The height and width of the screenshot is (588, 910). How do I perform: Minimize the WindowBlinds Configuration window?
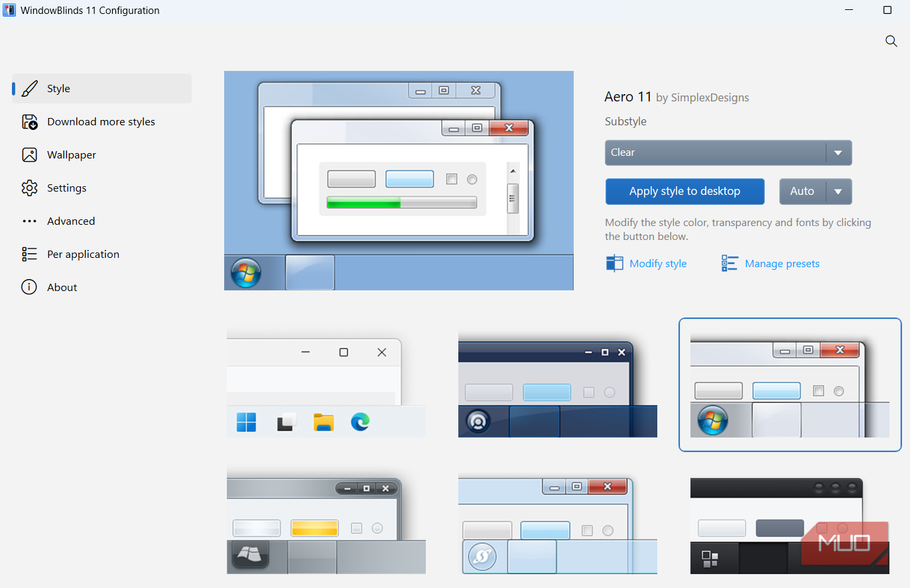(x=850, y=11)
